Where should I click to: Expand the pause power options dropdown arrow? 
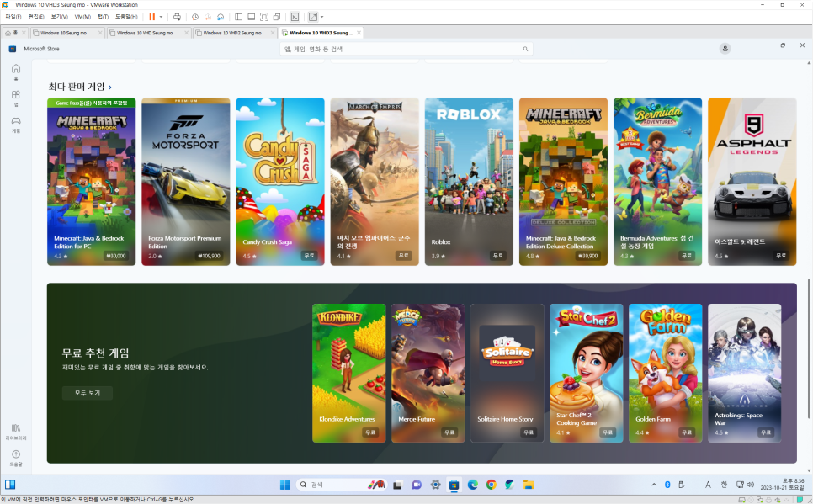[161, 17]
